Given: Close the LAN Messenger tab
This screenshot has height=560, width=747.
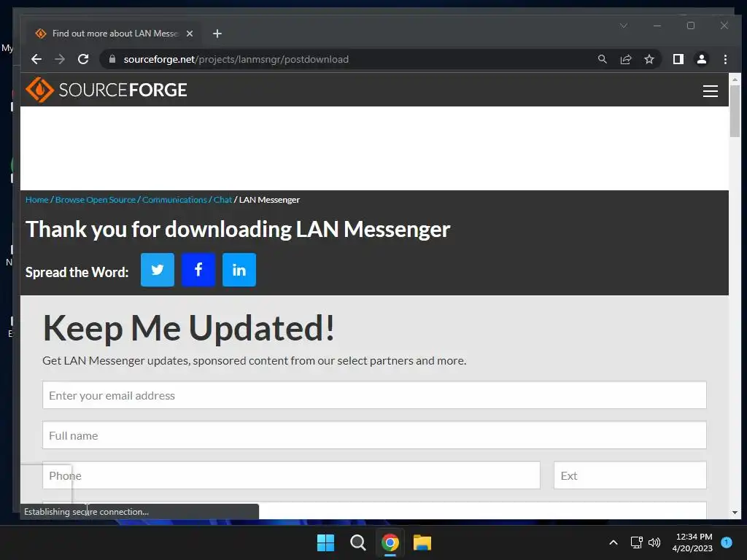Looking at the screenshot, I should 190,34.
